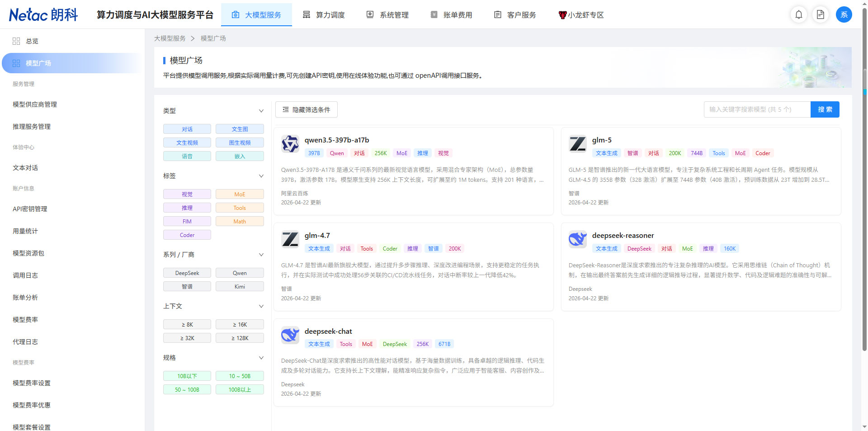Collapse the 标签 filter section
The image size is (868, 431).
(261, 176)
